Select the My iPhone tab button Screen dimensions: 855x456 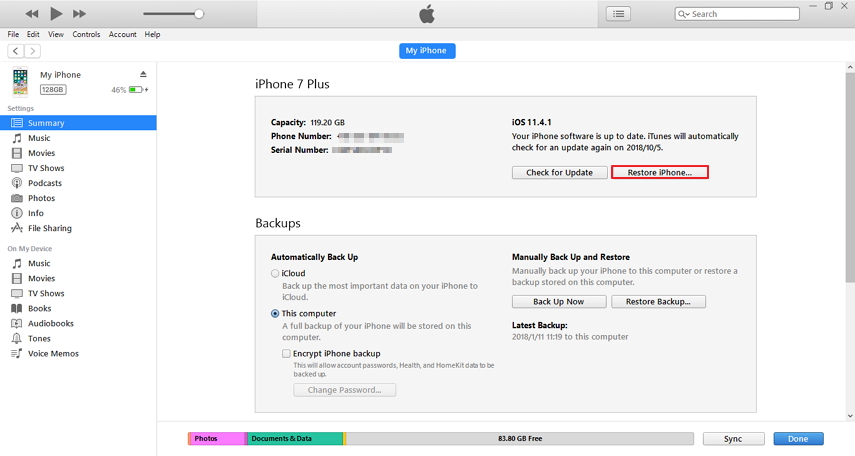(427, 51)
